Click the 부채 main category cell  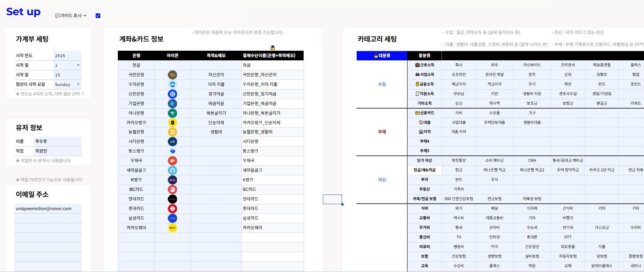click(x=382, y=132)
